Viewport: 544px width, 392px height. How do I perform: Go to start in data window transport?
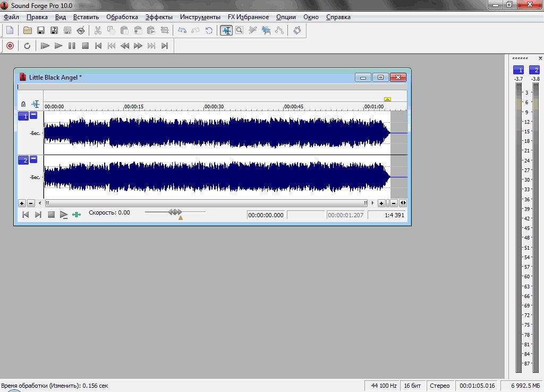coord(25,215)
